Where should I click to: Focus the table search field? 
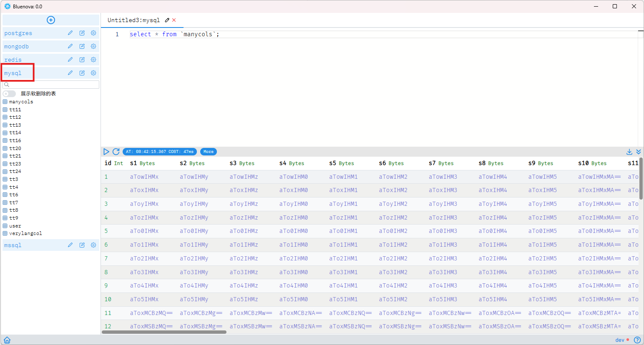pos(51,85)
